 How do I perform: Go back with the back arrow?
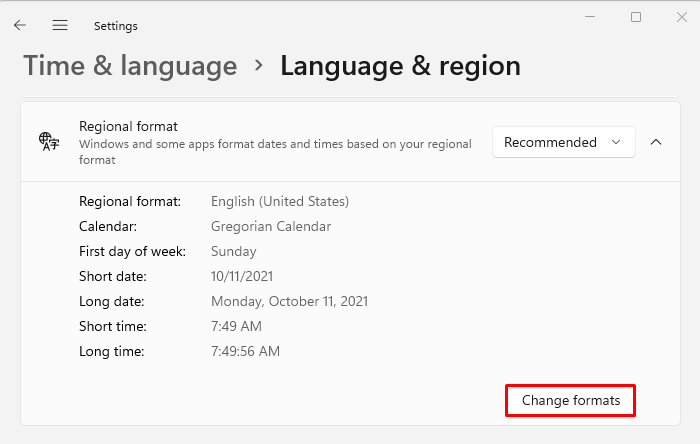point(20,25)
